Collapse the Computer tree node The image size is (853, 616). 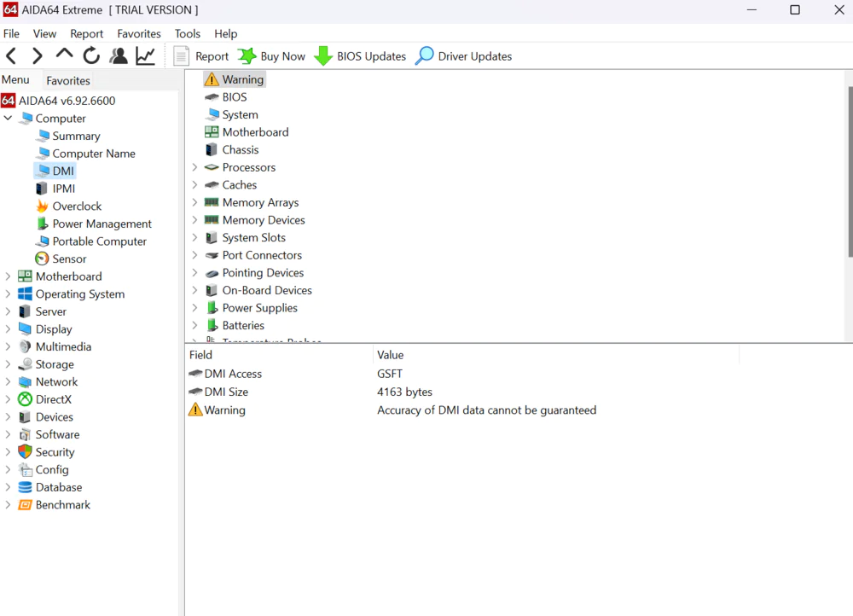9,118
